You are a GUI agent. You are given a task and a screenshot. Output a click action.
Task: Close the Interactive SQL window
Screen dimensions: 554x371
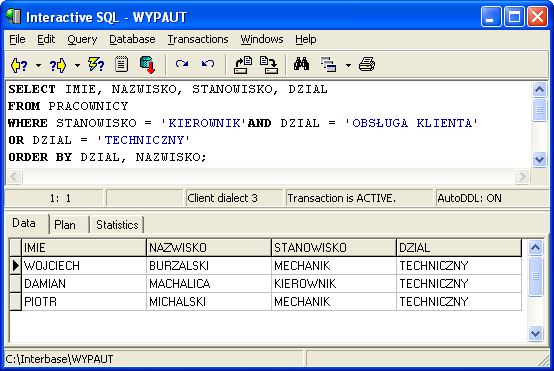point(537,17)
